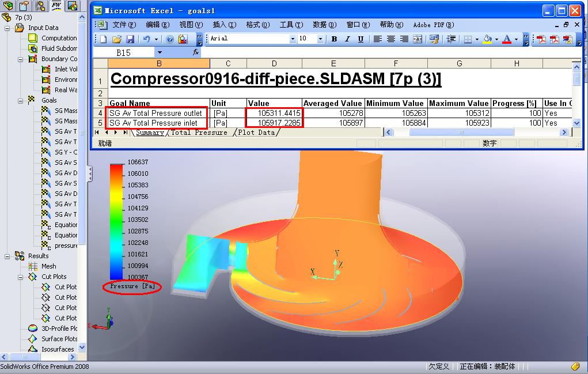The height and width of the screenshot is (374, 588).
Task: Open the Name Box dropdown beside B15
Action: [160, 52]
